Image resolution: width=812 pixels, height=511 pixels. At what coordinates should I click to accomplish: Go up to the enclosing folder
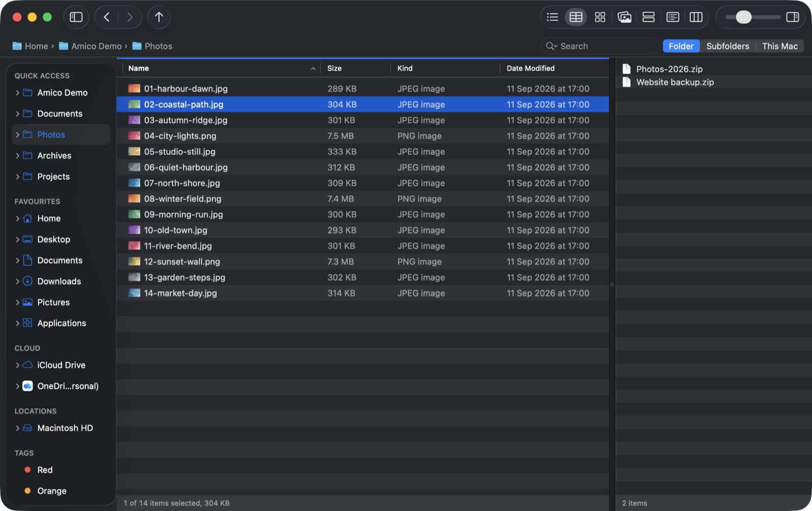coord(159,17)
